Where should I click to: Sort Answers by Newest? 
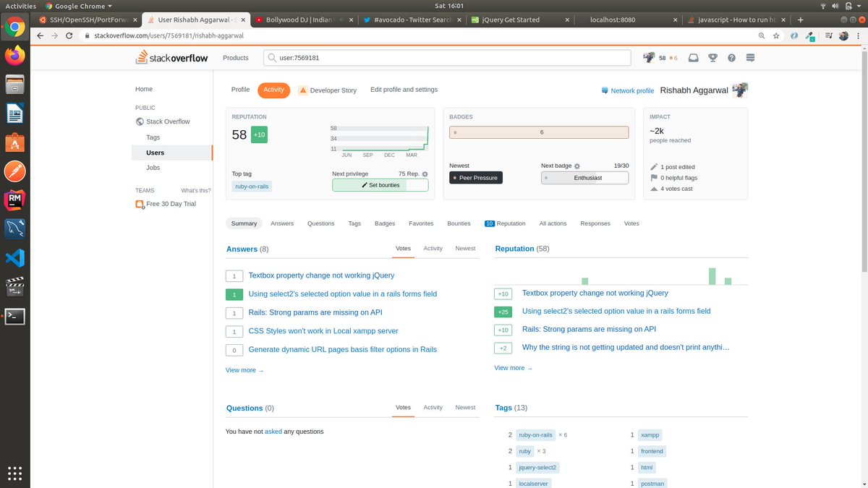(x=465, y=248)
